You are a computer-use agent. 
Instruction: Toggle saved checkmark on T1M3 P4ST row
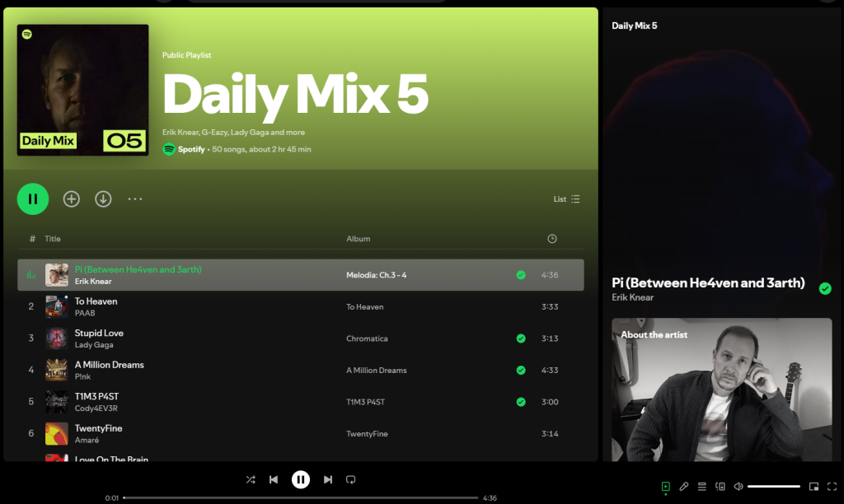click(x=521, y=402)
